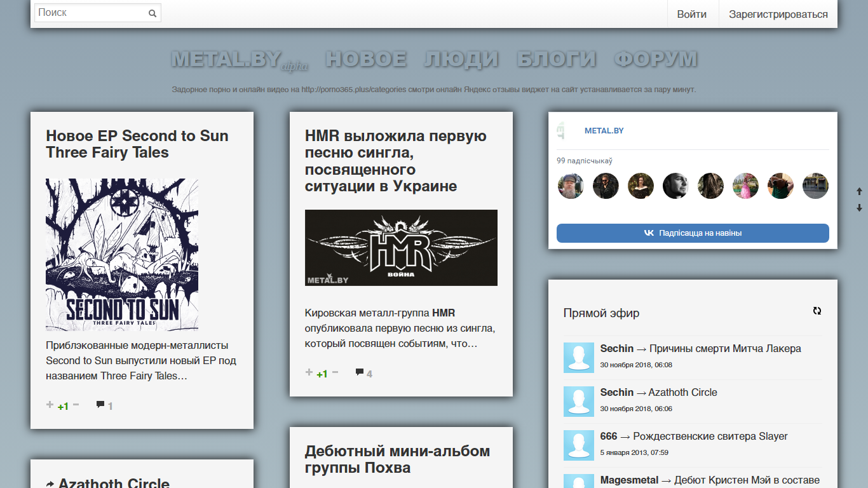Viewport: 868px width, 488px height.
Task: Open the ЛЮДИ menu section
Action: [x=461, y=59]
